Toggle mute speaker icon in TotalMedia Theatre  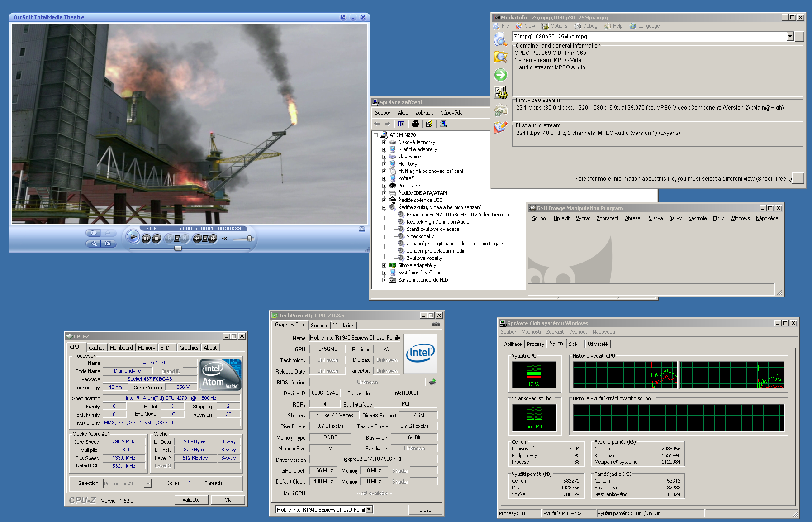pyautogui.click(x=225, y=239)
